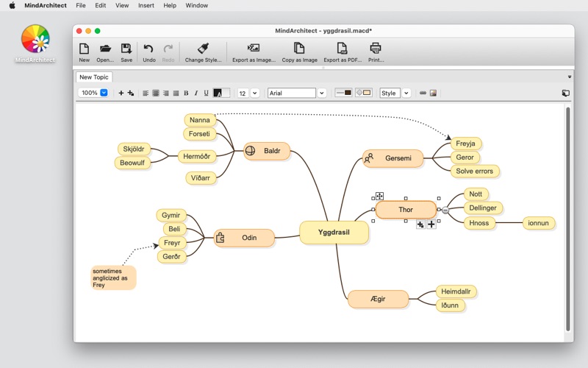Select the New Topic tab
Image resolution: width=588 pixels, height=368 pixels.
pos(94,77)
